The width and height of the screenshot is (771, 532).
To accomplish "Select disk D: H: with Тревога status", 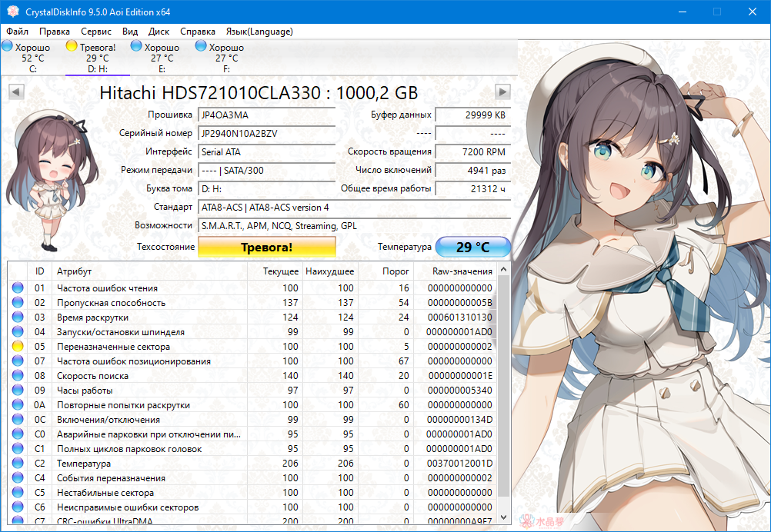I will coord(98,58).
